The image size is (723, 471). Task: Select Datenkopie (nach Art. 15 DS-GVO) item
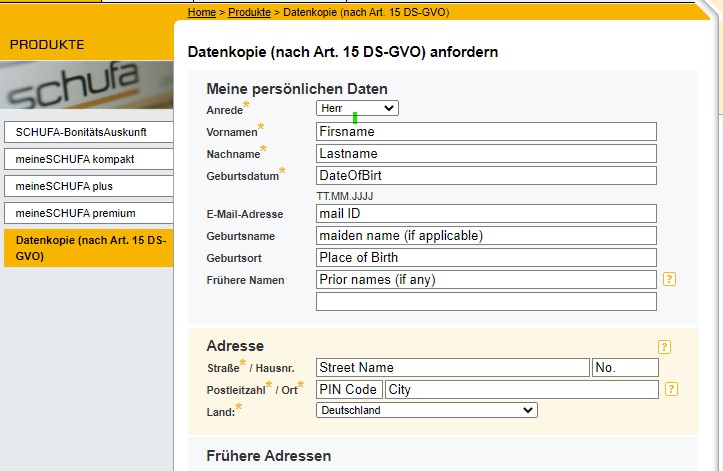point(87,248)
